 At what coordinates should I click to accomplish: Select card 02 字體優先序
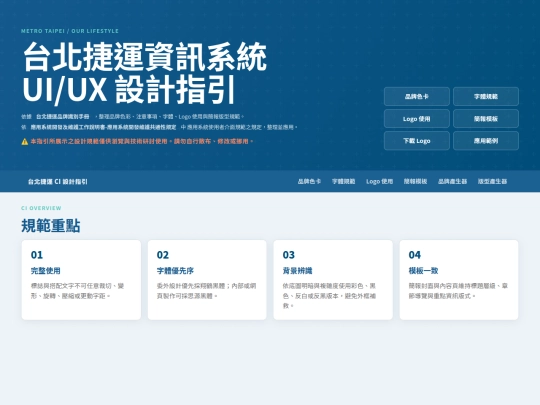[x=207, y=280]
